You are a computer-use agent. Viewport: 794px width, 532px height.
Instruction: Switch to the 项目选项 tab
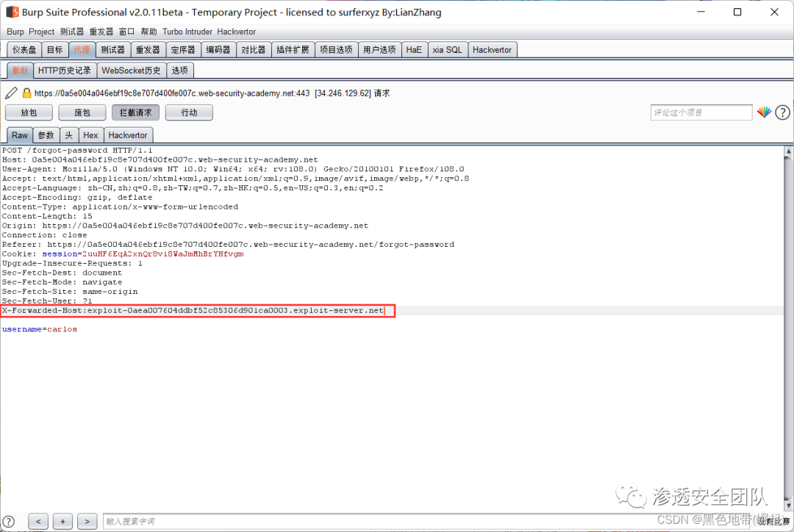click(x=336, y=50)
